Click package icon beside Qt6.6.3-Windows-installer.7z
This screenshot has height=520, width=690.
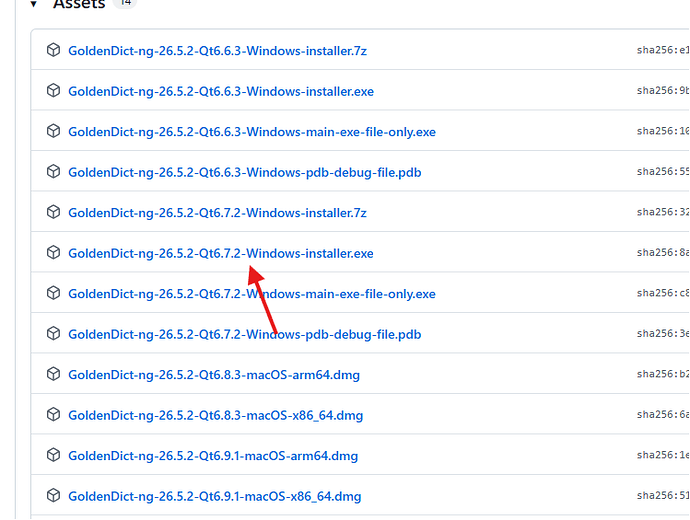pyautogui.click(x=53, y=50)
